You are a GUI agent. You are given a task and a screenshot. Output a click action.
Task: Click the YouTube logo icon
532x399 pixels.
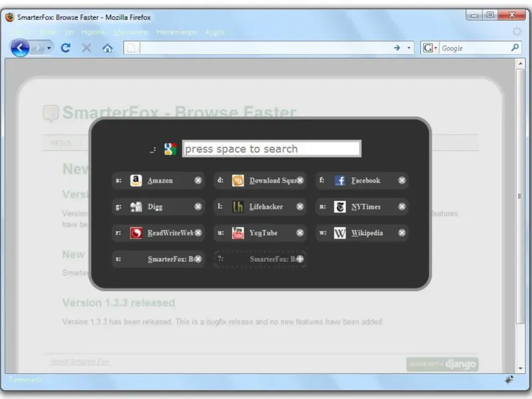click(x=238, y=233)
